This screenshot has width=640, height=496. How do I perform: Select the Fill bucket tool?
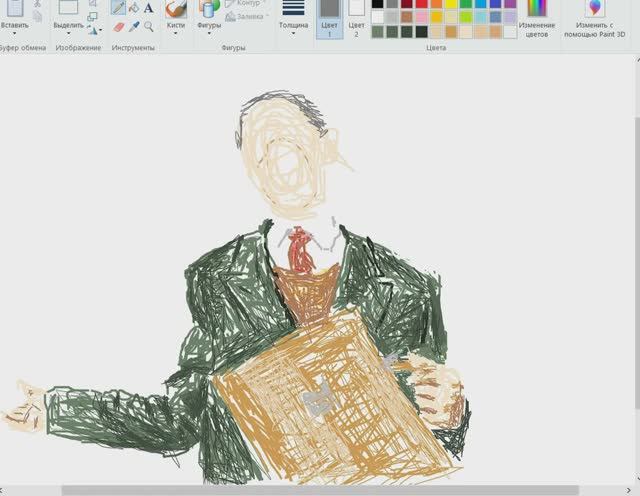[134, 7]
